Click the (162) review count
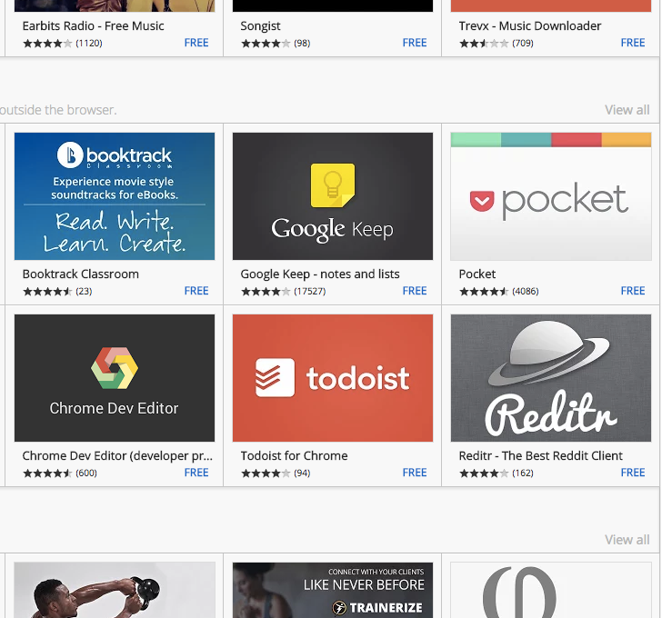The image size is (672, 618). [523, 473]
